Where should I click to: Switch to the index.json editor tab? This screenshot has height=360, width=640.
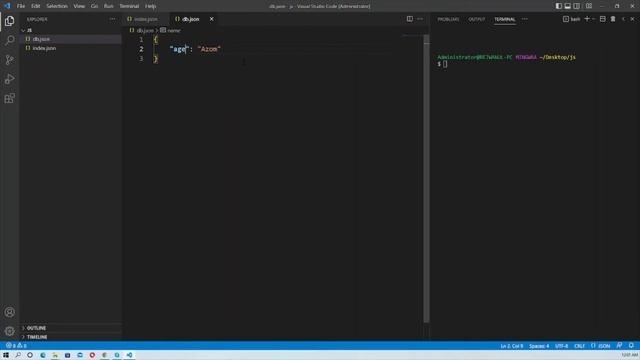click(146, 19)
